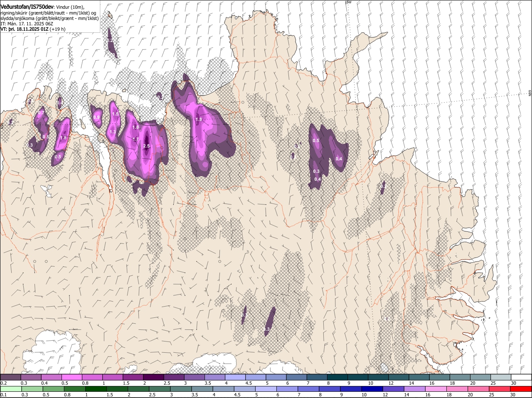Click the 0.9 precipitation value on the map
532x398 pixels.
[96, 118]
